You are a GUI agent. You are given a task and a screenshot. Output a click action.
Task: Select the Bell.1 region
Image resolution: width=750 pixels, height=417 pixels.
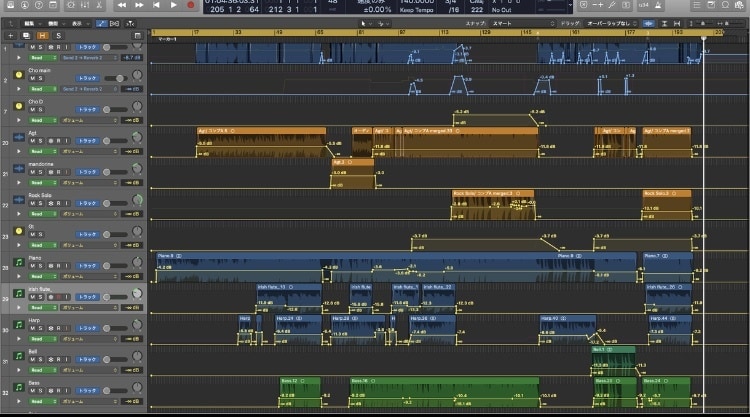coord(614,361)
